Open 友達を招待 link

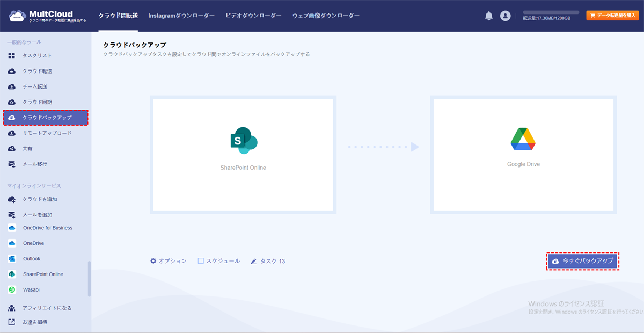pos(35,322)
